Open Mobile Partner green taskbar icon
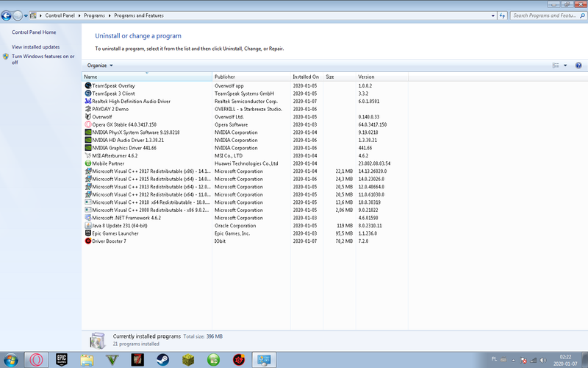Image resolution: width=588 pixels, height=368 pixels. tap(213, 360)
